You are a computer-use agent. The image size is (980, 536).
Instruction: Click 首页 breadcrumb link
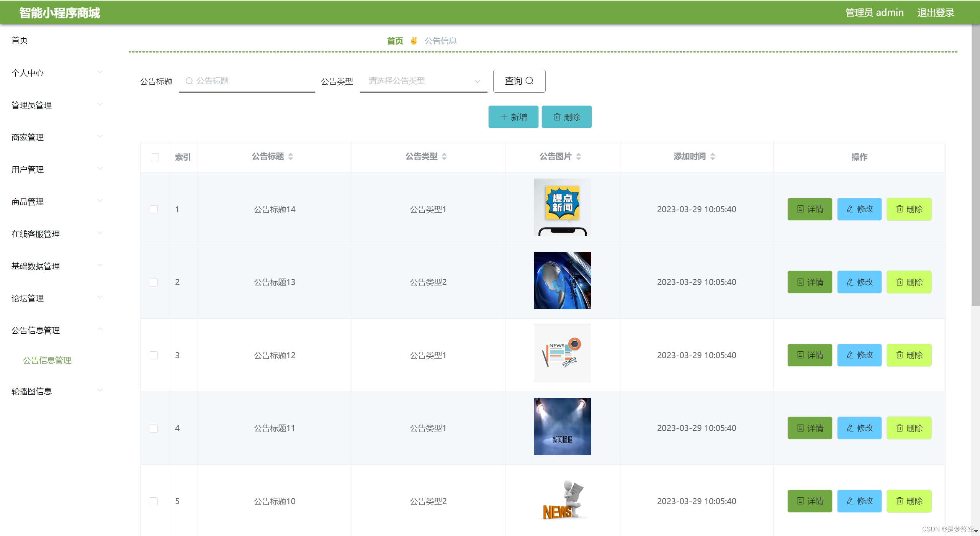point(395,41)
